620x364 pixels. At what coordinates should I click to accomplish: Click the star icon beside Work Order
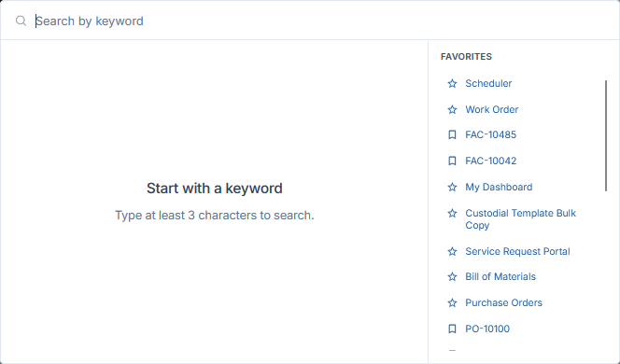[452, 109]
